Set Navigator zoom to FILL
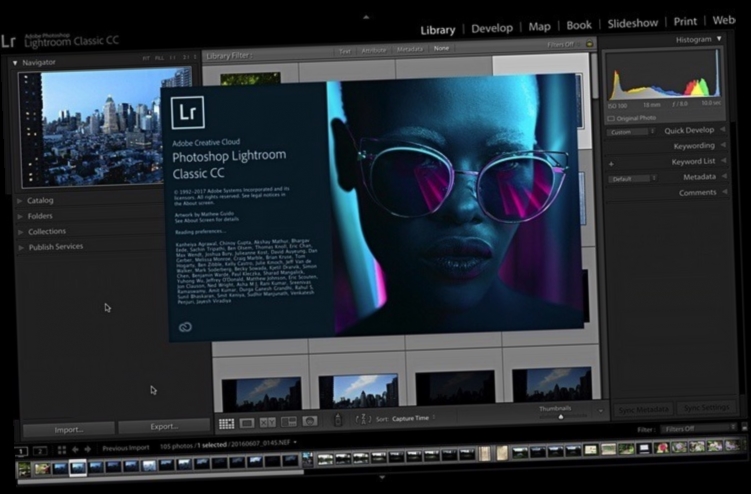751x494 pixels. [x=159, y=57]
